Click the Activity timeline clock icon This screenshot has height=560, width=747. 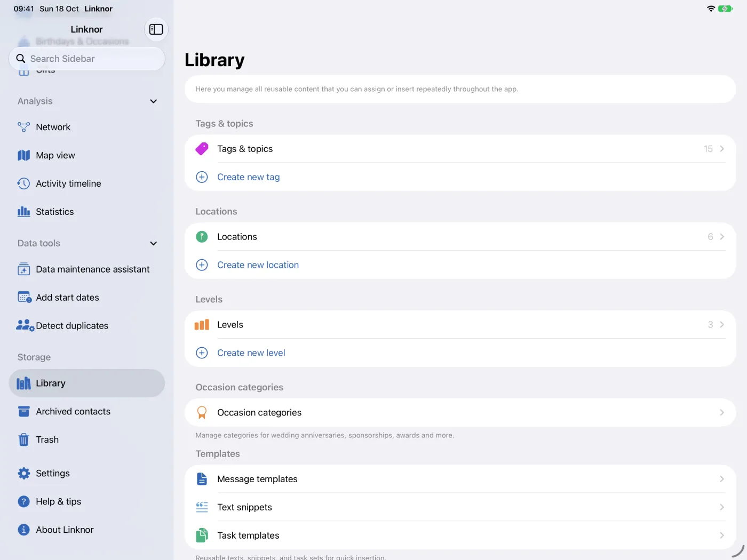[x=23, y=183]
